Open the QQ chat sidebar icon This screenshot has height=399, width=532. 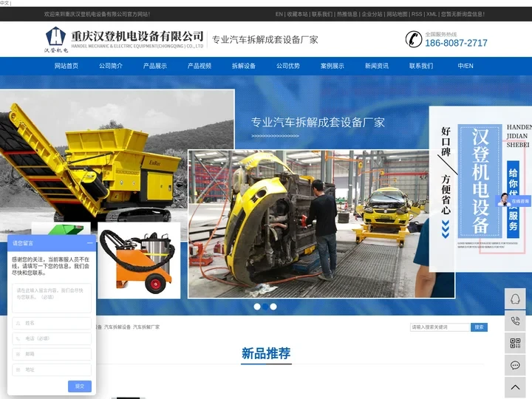[515, 299]
